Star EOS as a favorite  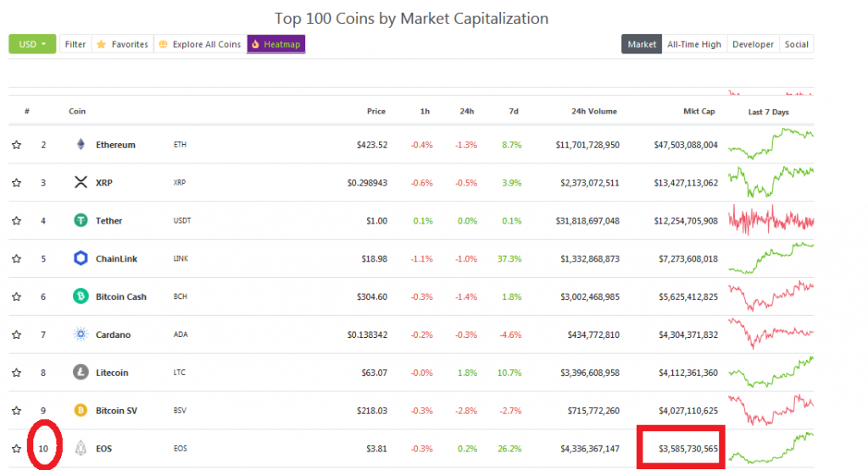tap(17, 449)
